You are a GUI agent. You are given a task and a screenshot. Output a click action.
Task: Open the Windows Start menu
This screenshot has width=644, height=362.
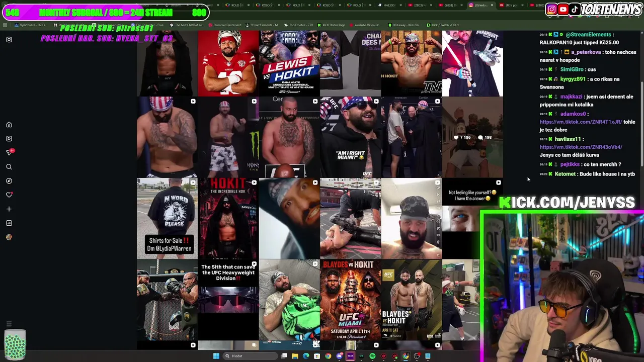(216, 356)
